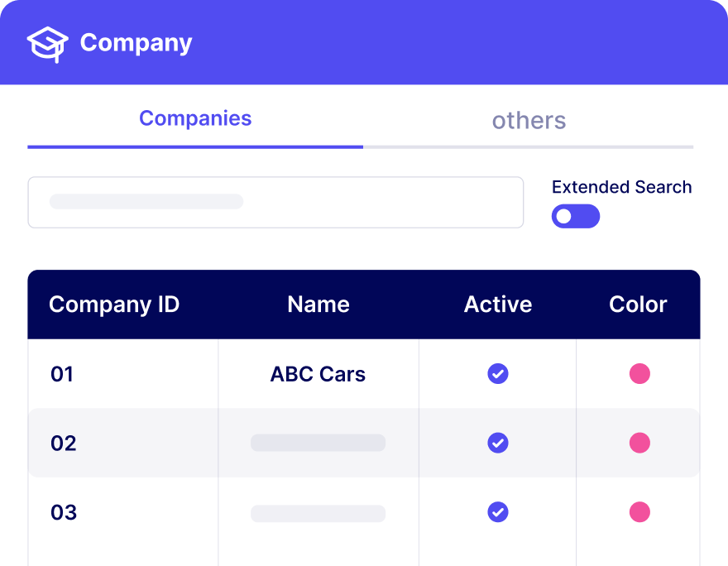Screen dimensions: 728x566
Task: Click the pink color swatch on row 02
Action: click(638, 443)
